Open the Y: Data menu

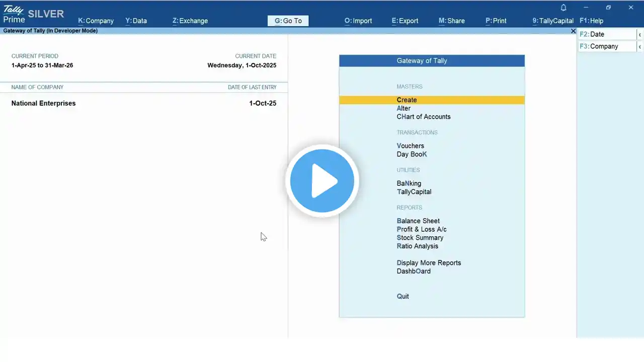(136, 21)
